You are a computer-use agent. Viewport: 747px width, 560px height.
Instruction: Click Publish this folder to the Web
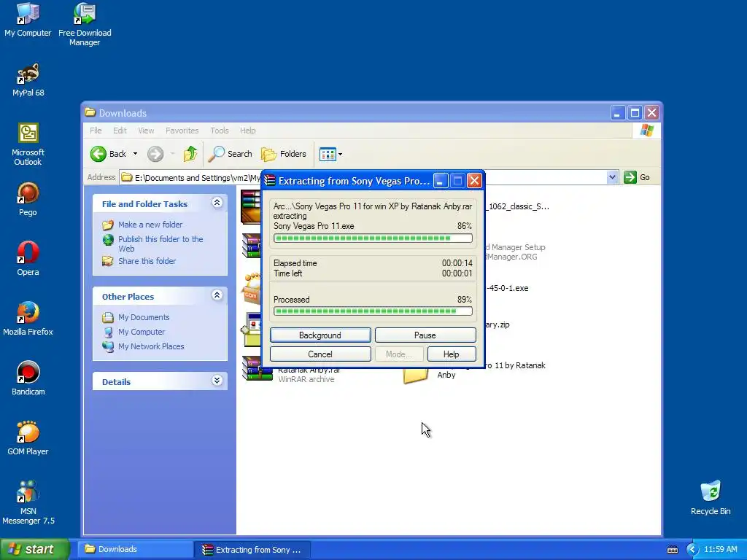click(x=160, y=244)
